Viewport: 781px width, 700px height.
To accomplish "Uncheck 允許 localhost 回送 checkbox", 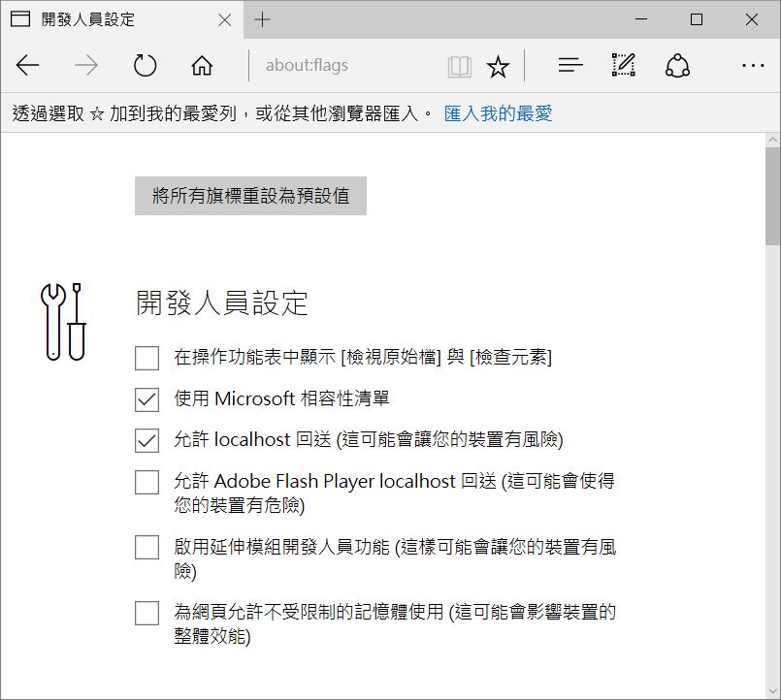I will click(146, 440).
